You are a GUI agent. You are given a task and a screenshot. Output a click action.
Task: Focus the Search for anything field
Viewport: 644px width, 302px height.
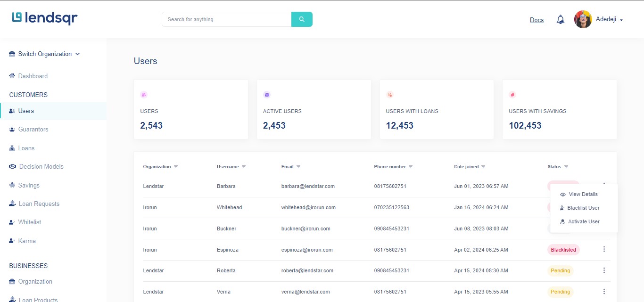point(227,19)
